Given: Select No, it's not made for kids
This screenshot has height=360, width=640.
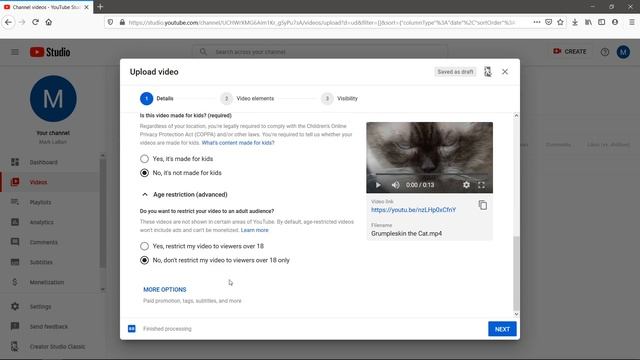Looking at the screenshot, I should point(144,173).
